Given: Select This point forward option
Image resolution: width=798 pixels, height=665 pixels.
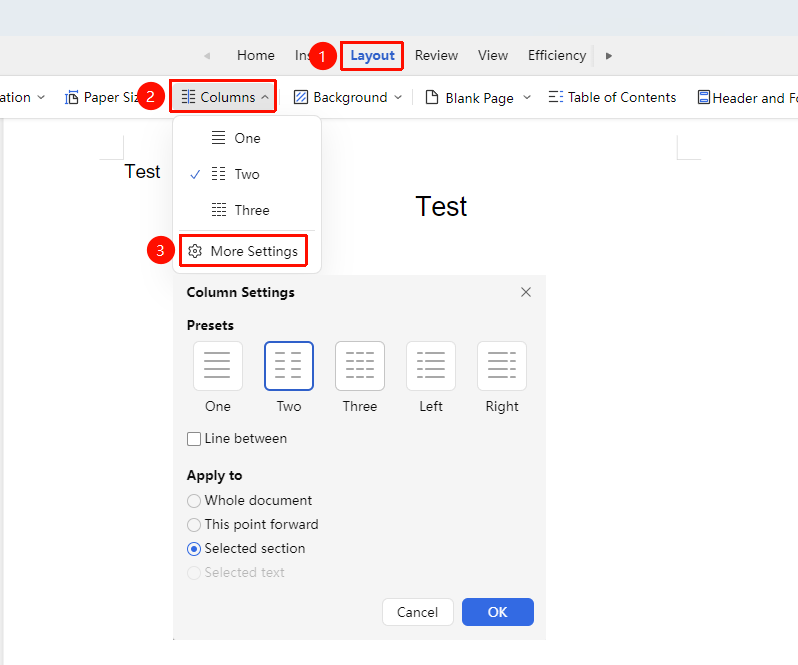Looking at the screenshot, I should click(x=194, y=525).
